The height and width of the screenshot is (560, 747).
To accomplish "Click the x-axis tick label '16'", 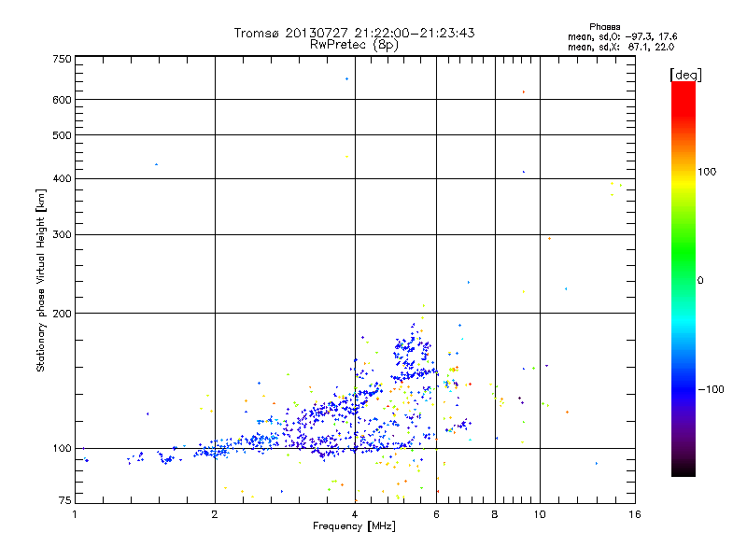I will [x=635, y=514].
